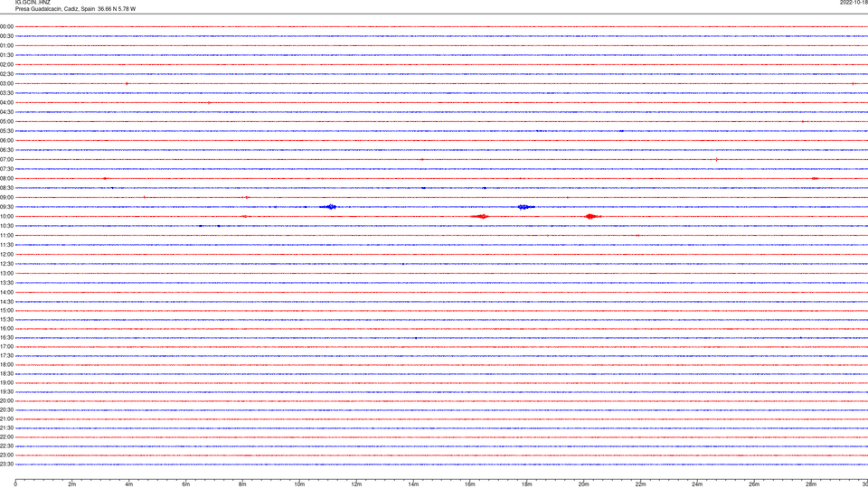This screenshot has height=488, width=868.
Task: Click the 14:30 trace label
Action: 6,302
